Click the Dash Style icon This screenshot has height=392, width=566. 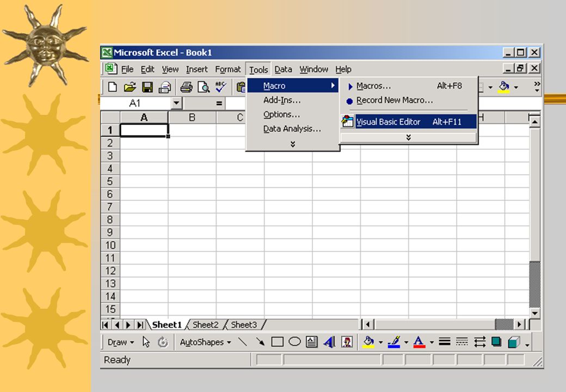(x=462, y=342)
